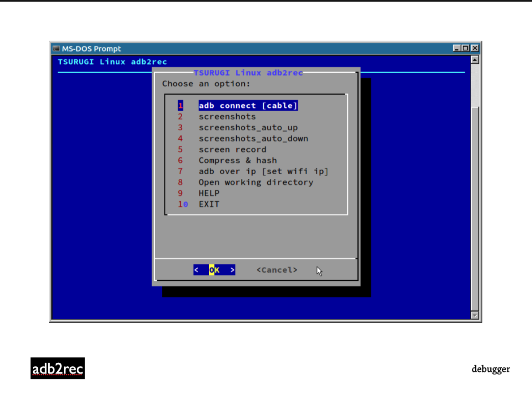Open the HELP menu entry

tap(209, 193)
